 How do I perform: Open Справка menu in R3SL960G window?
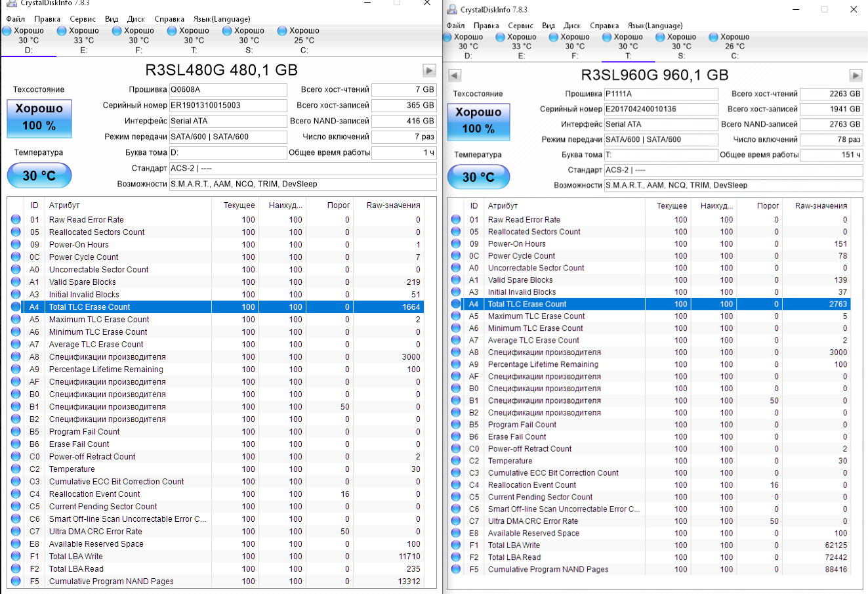click(x=605, y=26)
